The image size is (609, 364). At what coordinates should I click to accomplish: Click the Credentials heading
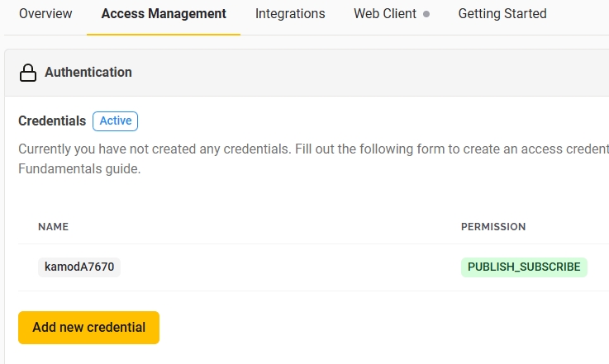point(52,121)
